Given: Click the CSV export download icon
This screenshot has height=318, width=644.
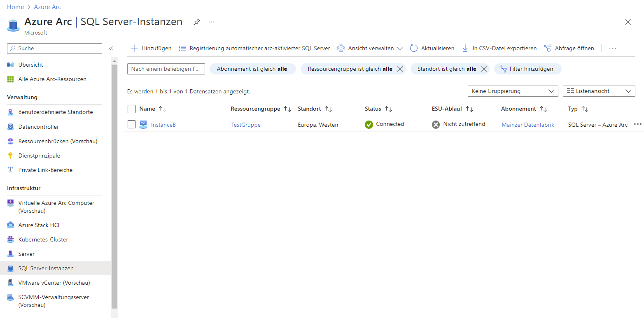Looking at the screenshot, I should (x=465, y=48).
